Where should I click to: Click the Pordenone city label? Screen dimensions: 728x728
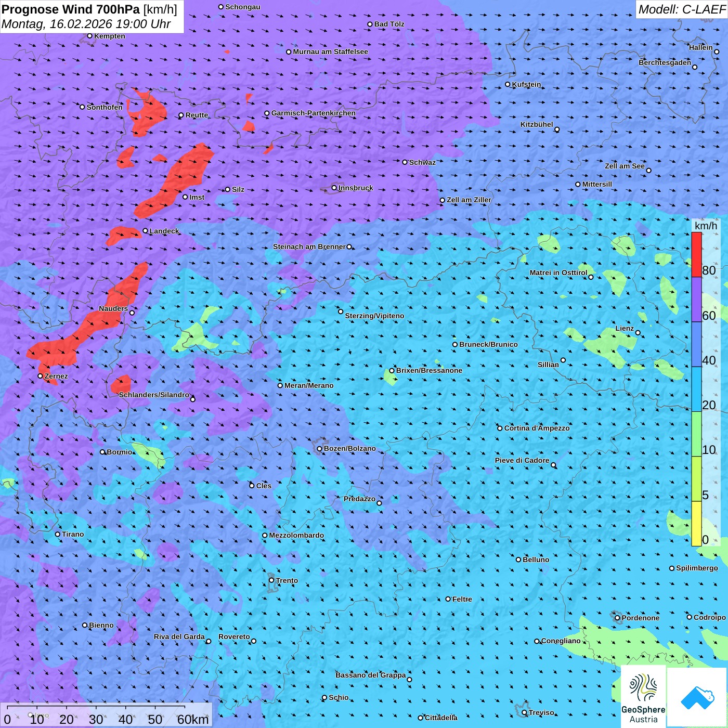(x=641, y=618)
